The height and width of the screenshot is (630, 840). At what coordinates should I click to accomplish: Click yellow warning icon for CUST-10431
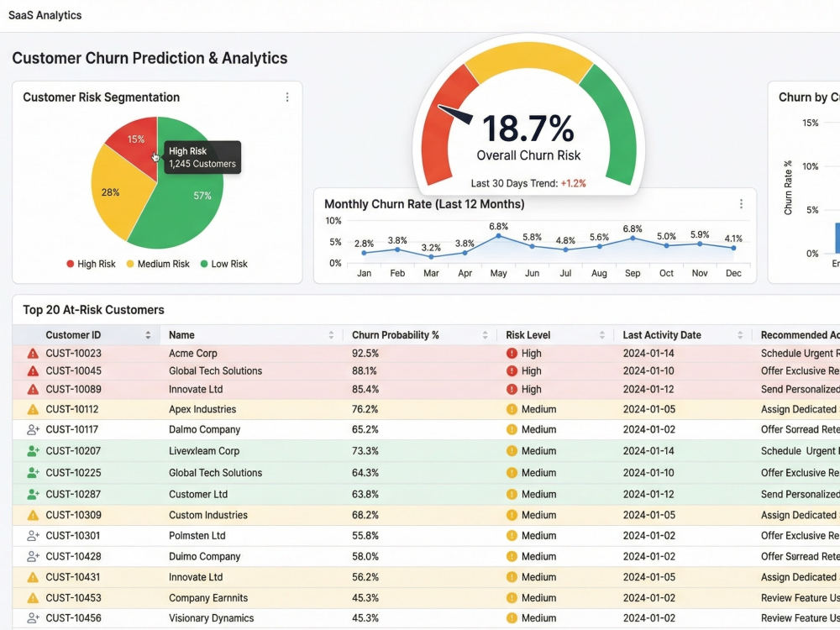click(33, 578)
